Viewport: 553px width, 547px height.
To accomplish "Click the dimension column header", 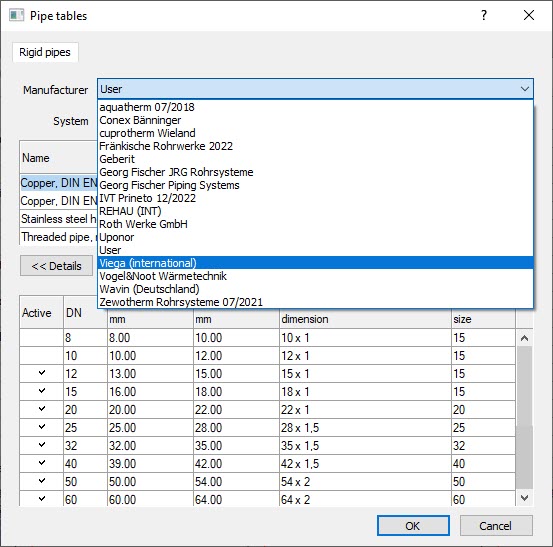I will [x=365, y=319].
